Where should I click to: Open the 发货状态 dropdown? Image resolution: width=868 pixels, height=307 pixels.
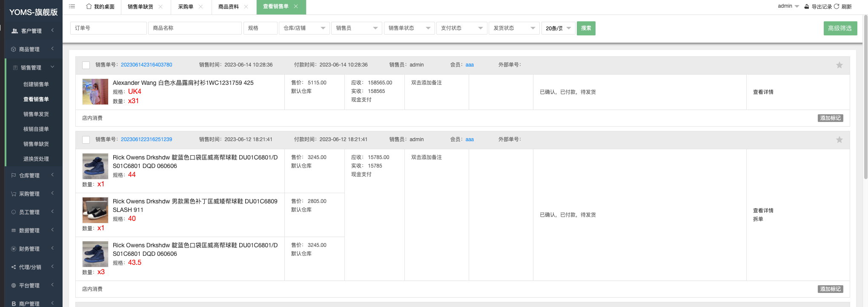click(514, 28)
